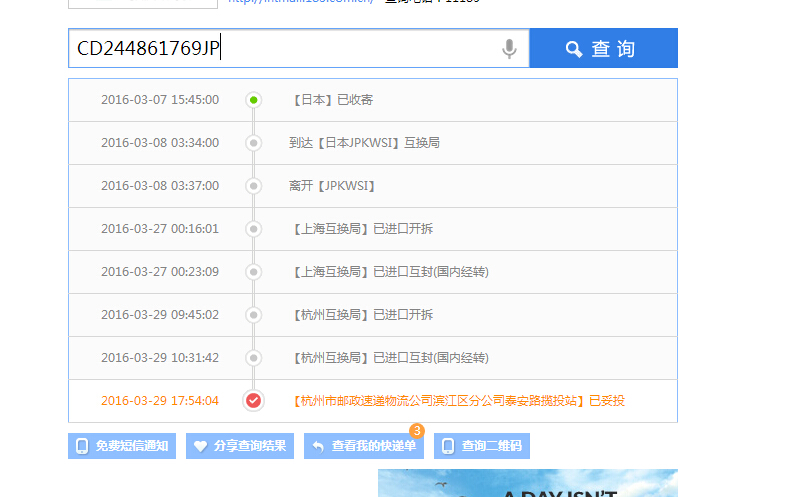This screenshot has width=811, height=497.
Task: Open 查看我的快递单 button
Action: click(x=364, y=446)
